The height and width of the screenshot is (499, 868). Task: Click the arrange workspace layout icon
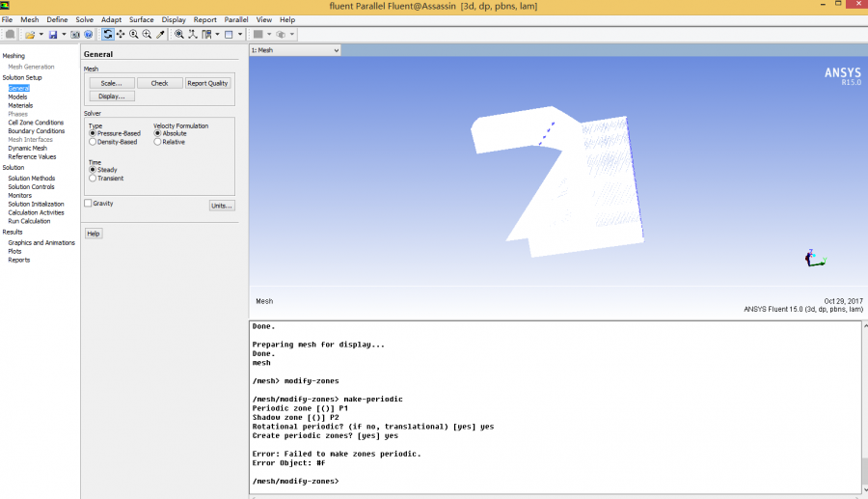206,35
